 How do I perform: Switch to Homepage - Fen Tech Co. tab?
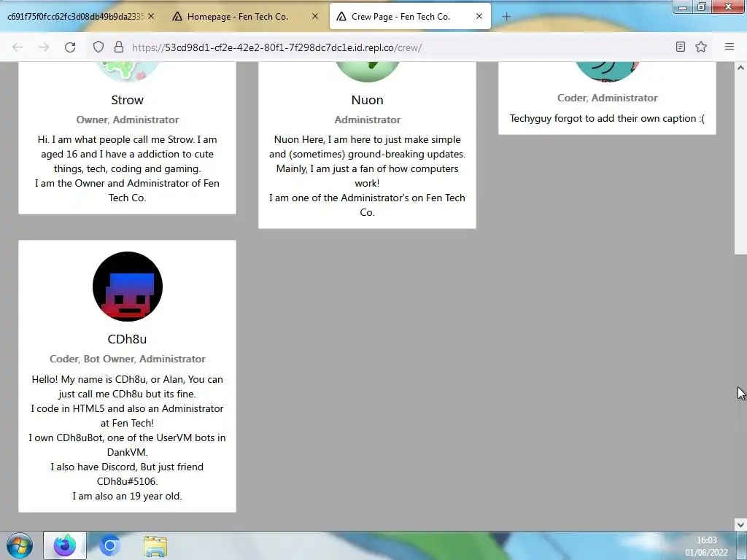tap(238, 17)
